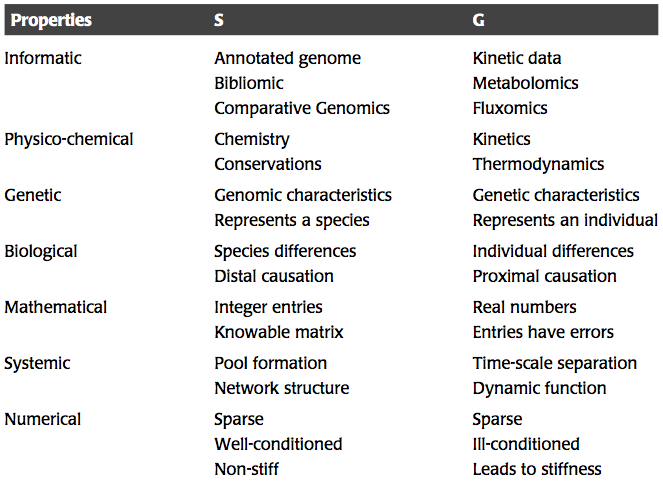663x488 pixels.
Task: Select Represents a species text
Action: coord(292,221)
